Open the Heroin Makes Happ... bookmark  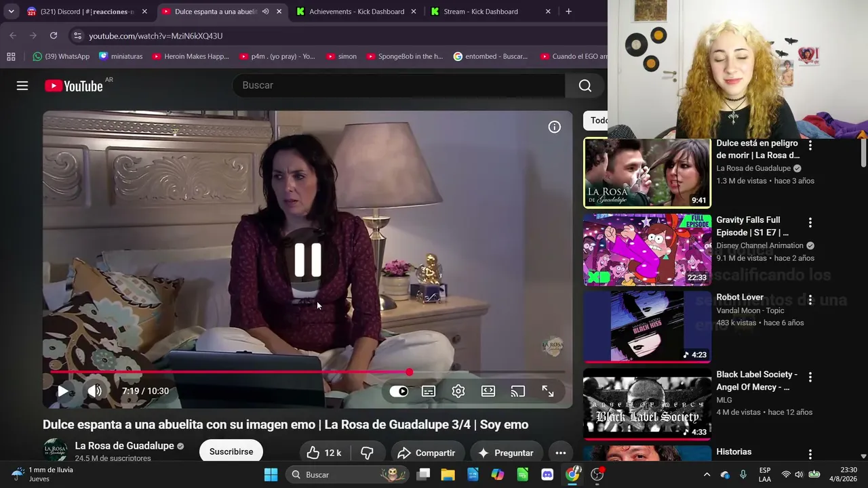191,56
